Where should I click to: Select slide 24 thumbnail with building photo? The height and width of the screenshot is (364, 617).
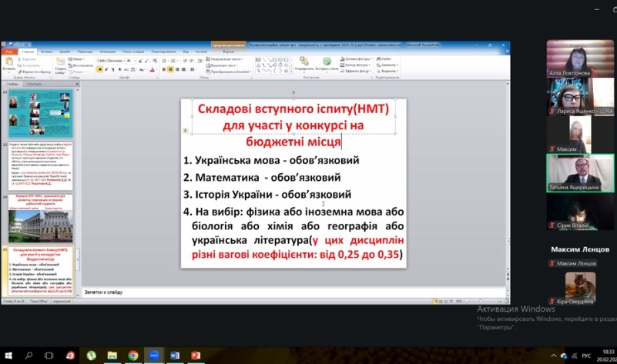[x=41, y=218]
